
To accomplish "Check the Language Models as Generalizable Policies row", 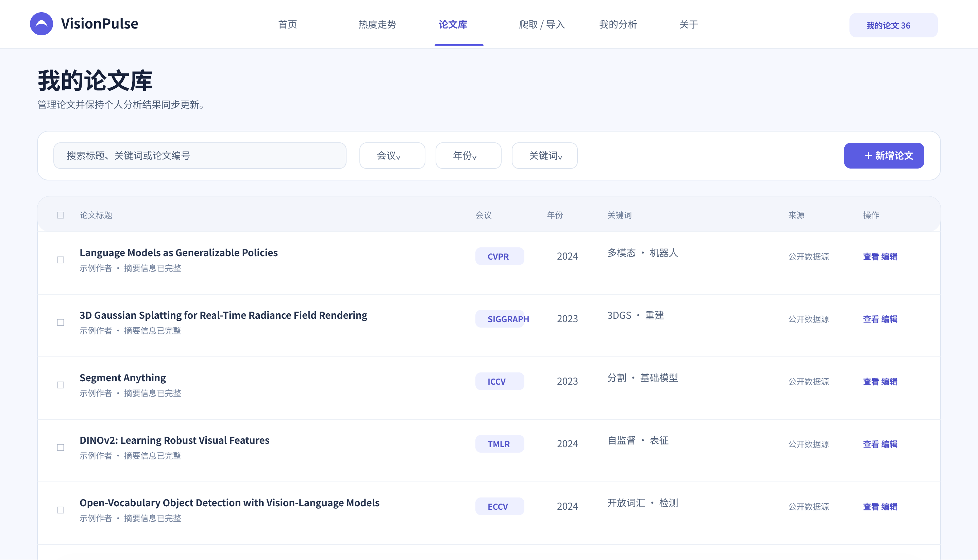I will point(61,260).
